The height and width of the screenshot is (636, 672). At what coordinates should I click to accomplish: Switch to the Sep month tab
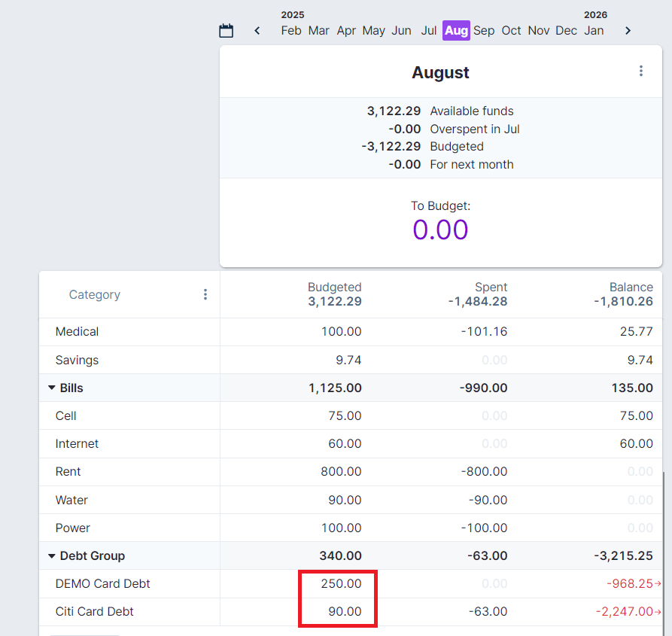point(484,31)
